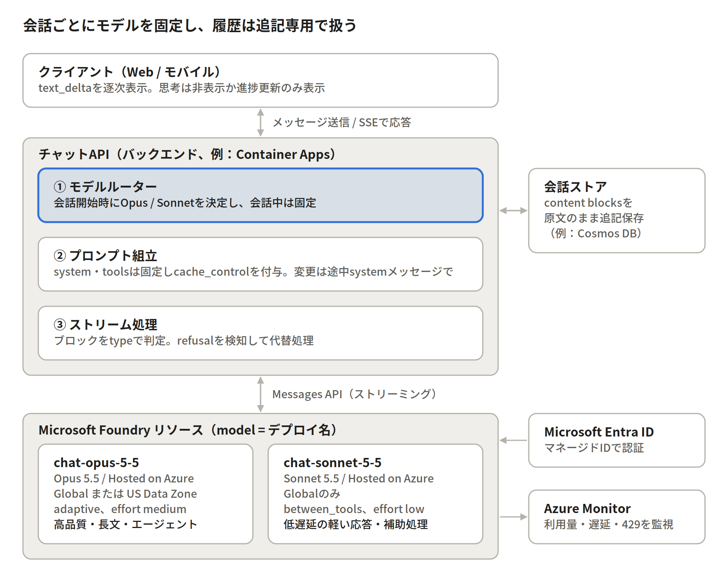This screenshot has width=728, height=582.
Task: Click 利用量・遅延・429を監視 text
Action: [608, 525]
